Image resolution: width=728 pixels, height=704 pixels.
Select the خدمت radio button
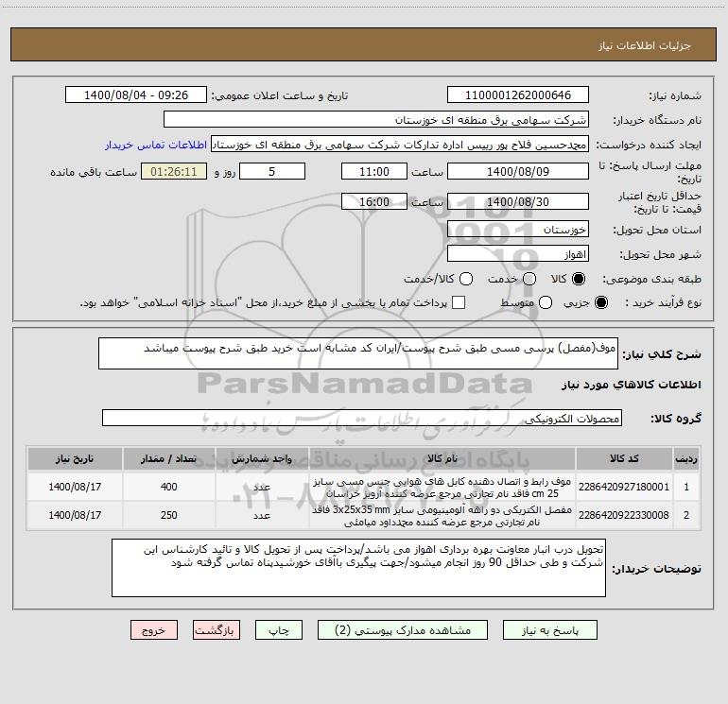pos(529,279)
